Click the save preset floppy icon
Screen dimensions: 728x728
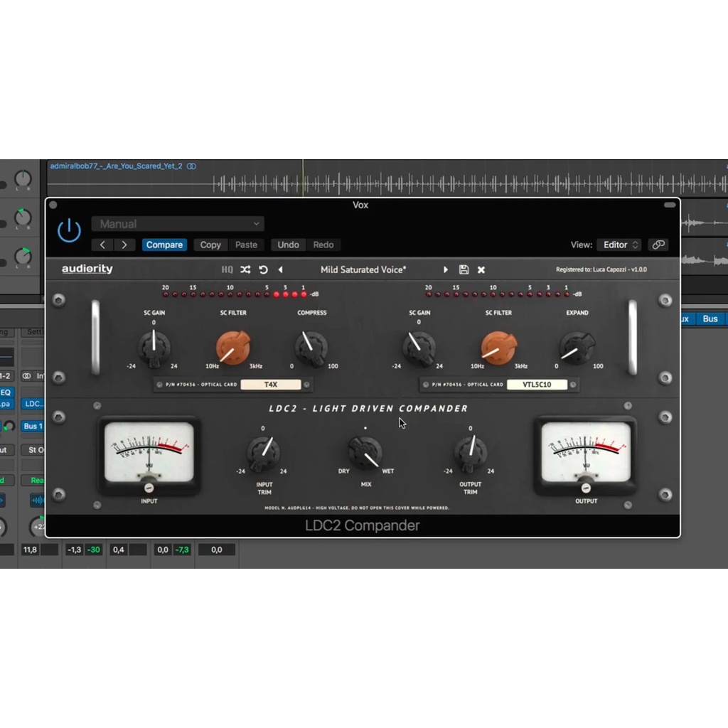(464, 269)
